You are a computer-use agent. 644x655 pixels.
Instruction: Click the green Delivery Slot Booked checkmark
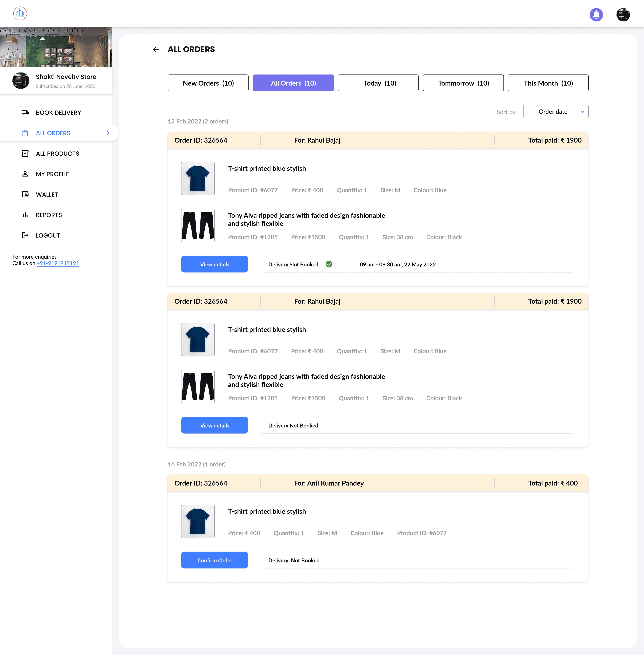click(329, 264)
